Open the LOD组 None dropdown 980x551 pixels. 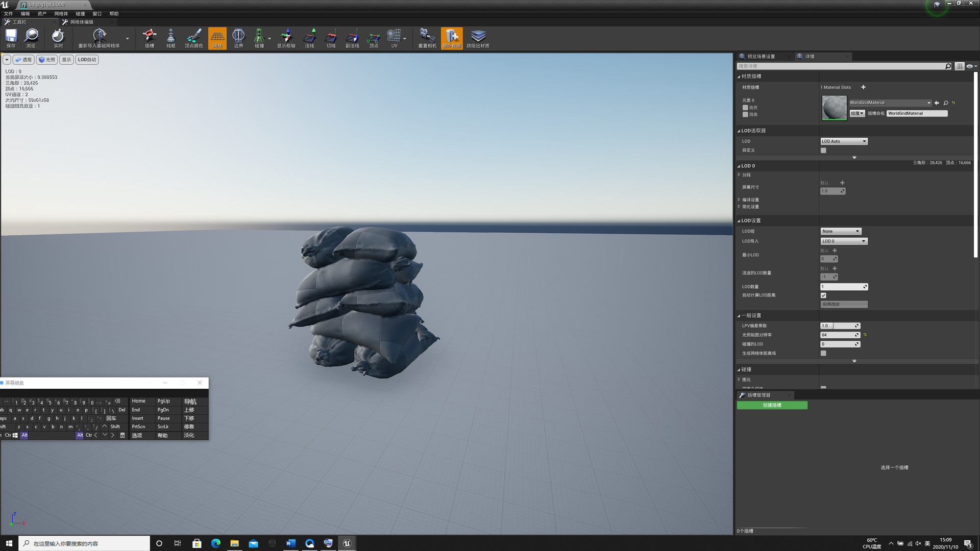(x=841, y=231)
